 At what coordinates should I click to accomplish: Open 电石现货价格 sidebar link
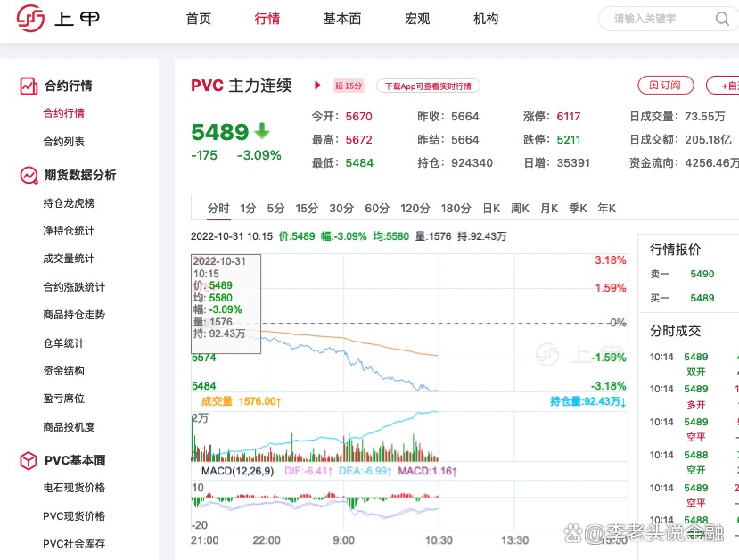click(74, 488)
